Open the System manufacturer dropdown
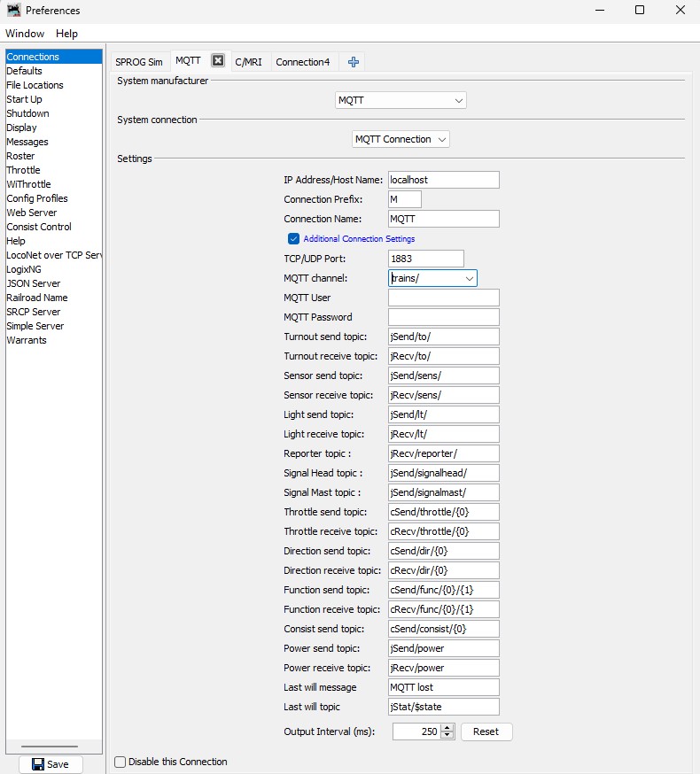Image resolution: width=700 pixels, height=774 pixels. pos(401,100)
